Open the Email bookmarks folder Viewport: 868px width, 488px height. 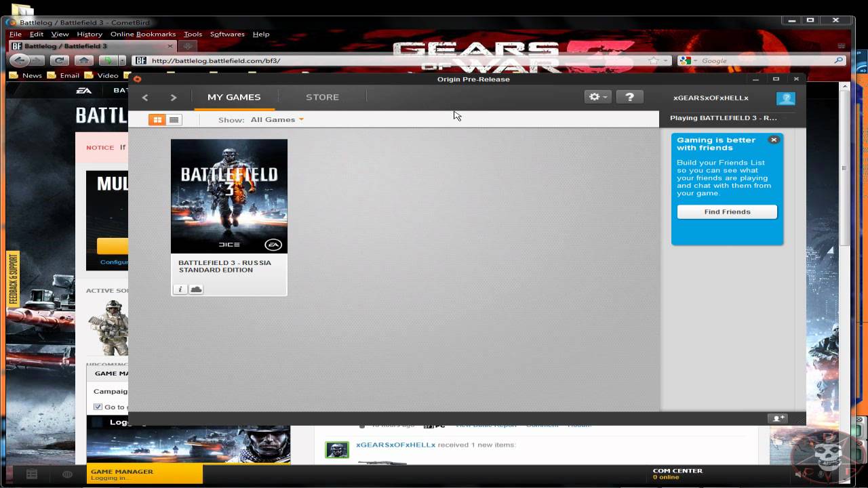tap(63, 75)
